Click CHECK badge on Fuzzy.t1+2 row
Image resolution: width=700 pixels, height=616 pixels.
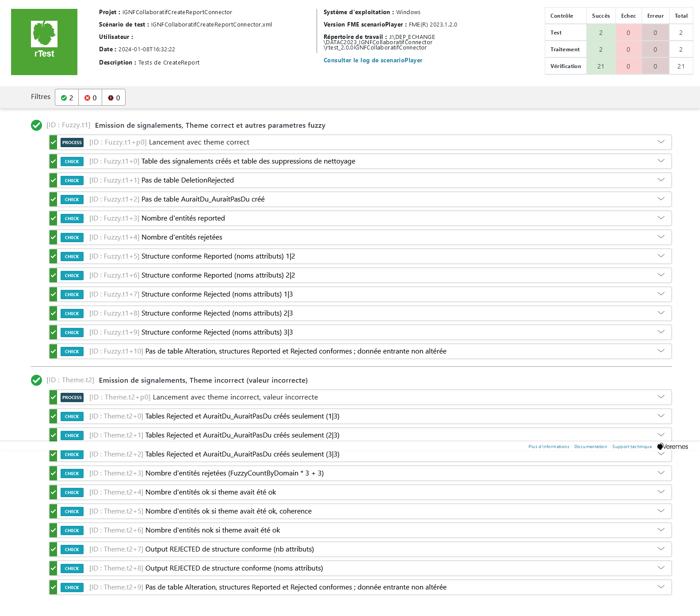(x=72, y=199)
